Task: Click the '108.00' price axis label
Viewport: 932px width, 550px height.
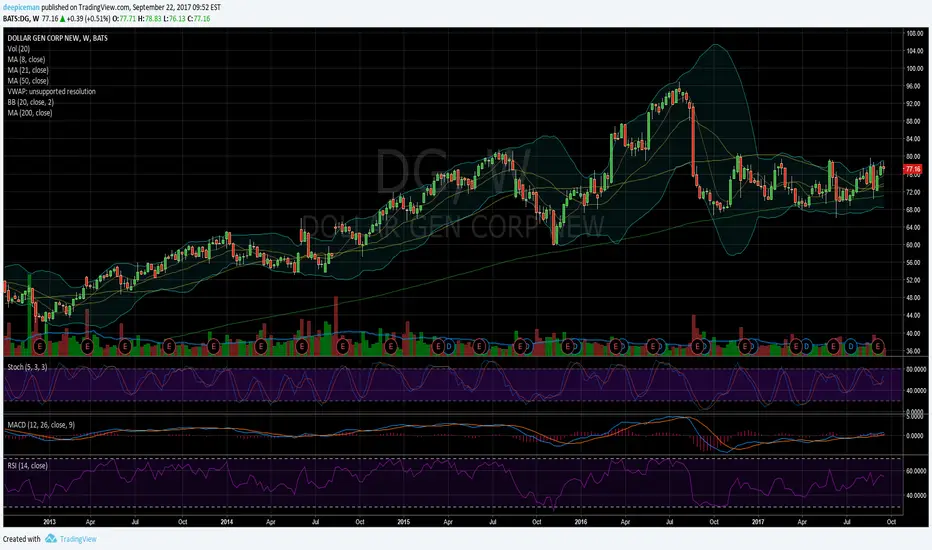Action: pos(914,34)
